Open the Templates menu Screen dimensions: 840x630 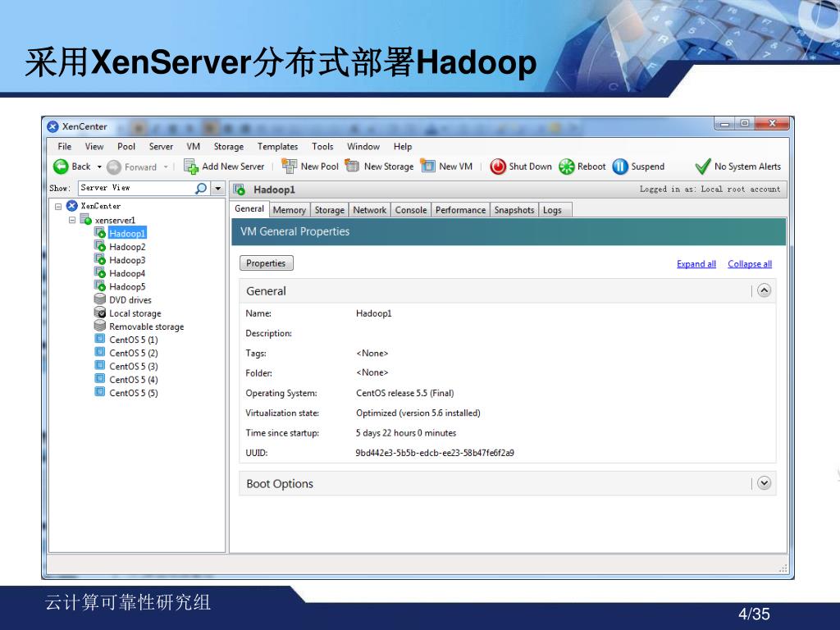[277, 147]
